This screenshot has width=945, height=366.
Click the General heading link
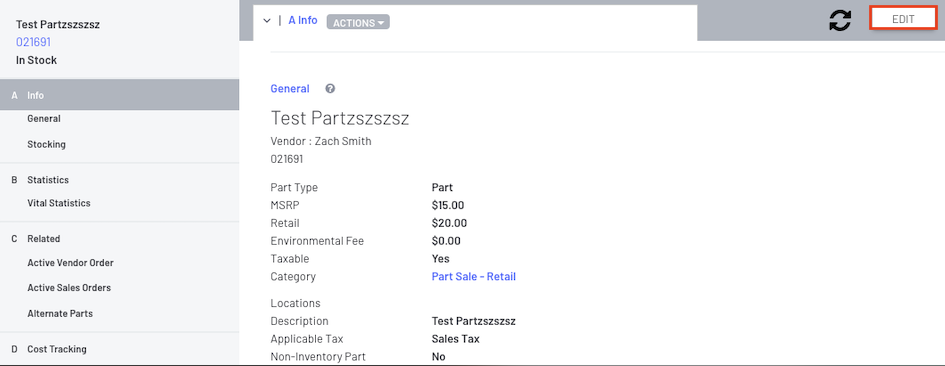[290, 89]
